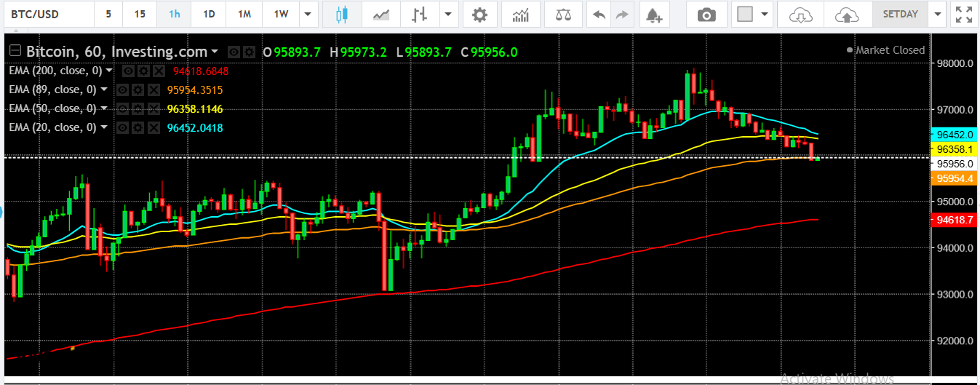This screenshot has height=385, width=980.
Task: Hide the Bitcoin main series
Action: [234, 52]
